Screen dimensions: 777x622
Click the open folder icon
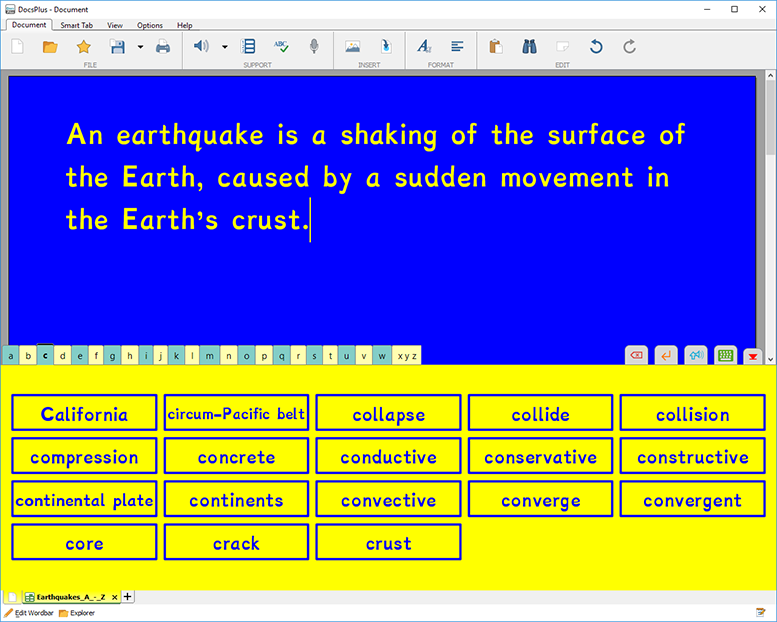point(50,46)
